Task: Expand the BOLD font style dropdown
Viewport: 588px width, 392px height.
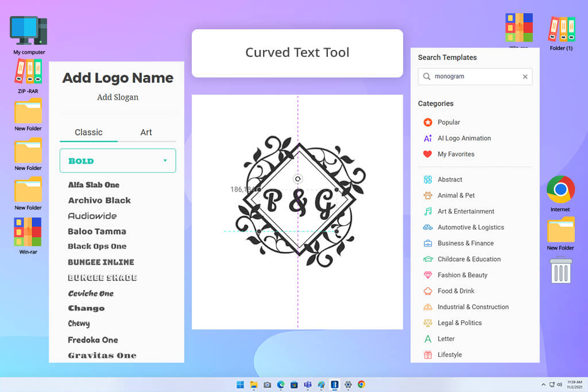Action: 118,161
